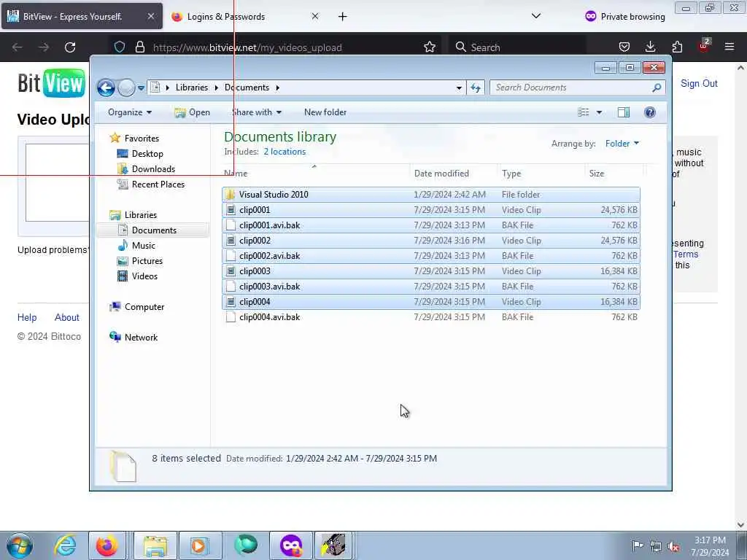Screen dimensions: 747x560
Task: Click Libraries in the breadcrumb path
Action: pos(192,87)
